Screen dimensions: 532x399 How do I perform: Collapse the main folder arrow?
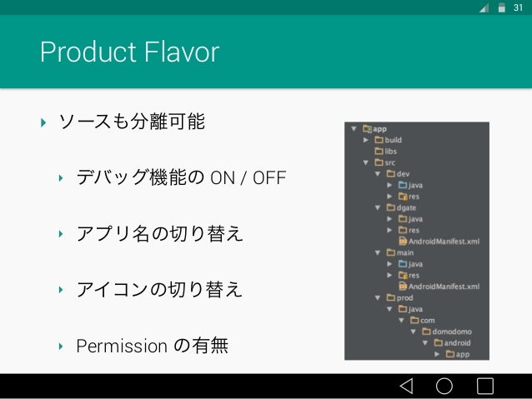coord(378,253)
